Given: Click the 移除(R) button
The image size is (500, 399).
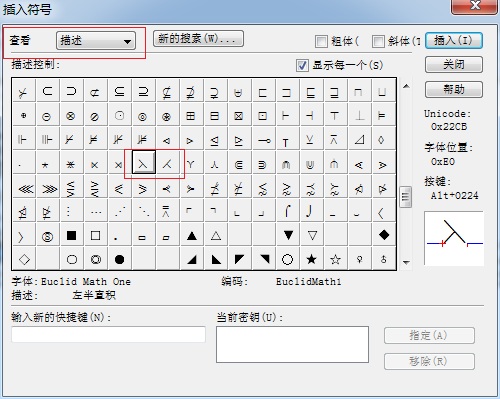Looking at the screenshot, I should [x=429, y=361].
